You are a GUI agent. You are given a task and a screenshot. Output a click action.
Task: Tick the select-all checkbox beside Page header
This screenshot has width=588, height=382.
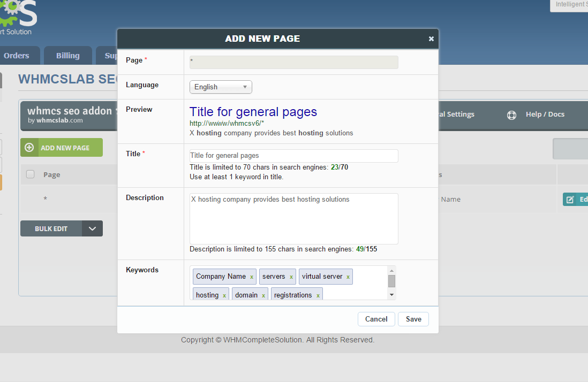coord(31,174)
